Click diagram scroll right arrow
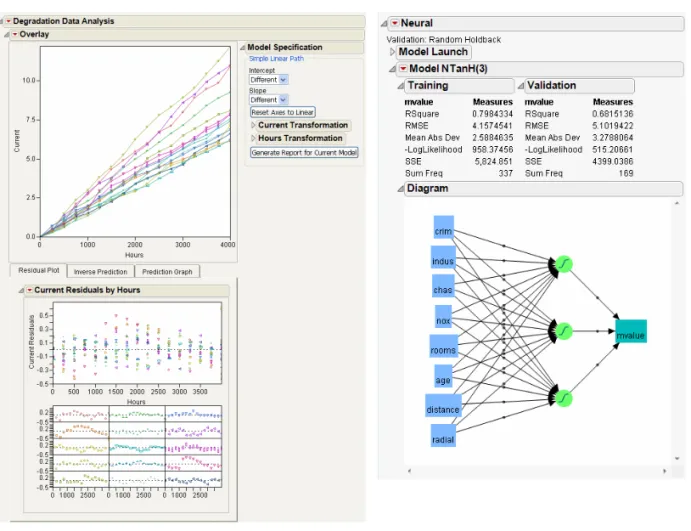Screen dimensions: 691x531 coord(665,471)
